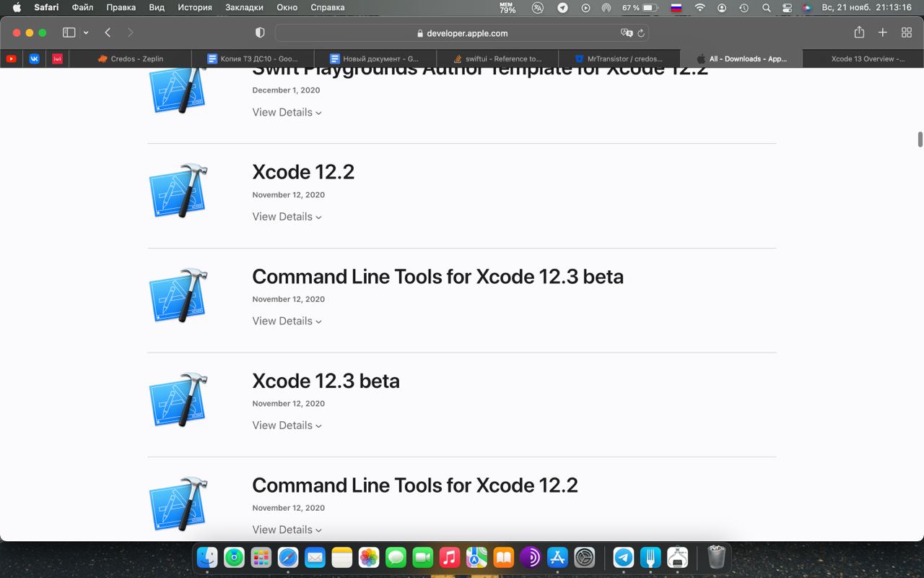Switch to the MrTransistor / credos tab
The height and width of the screenshot is (578, 924).
click(x=619, y=59)
